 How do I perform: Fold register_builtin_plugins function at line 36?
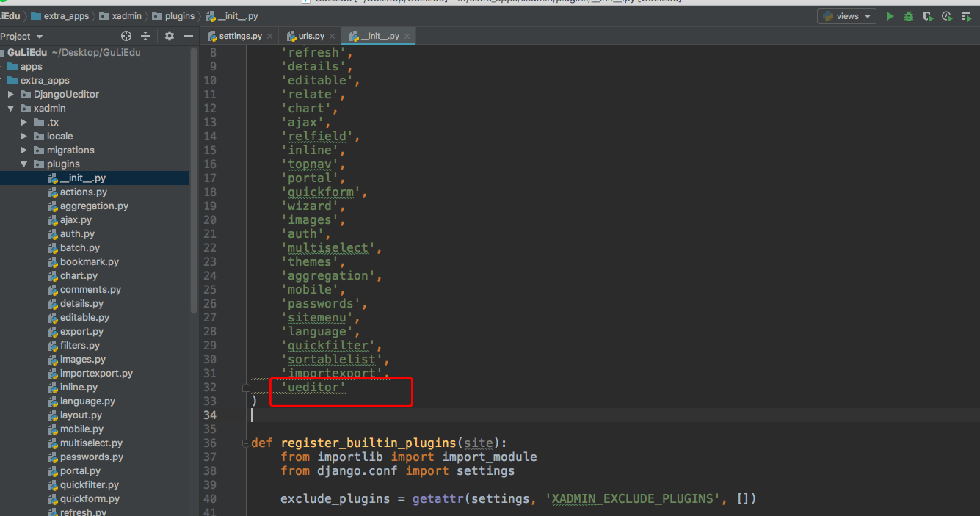(247, 443)
